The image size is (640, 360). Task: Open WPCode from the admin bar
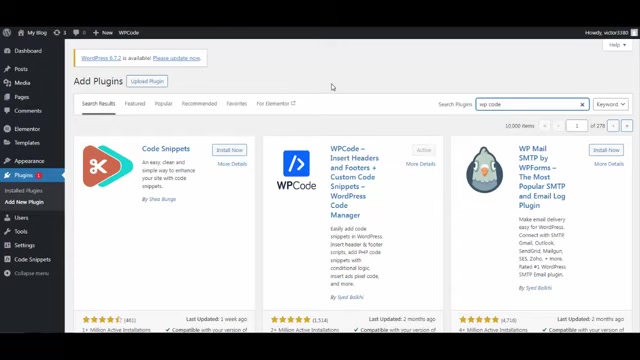(x=129, y=33)
